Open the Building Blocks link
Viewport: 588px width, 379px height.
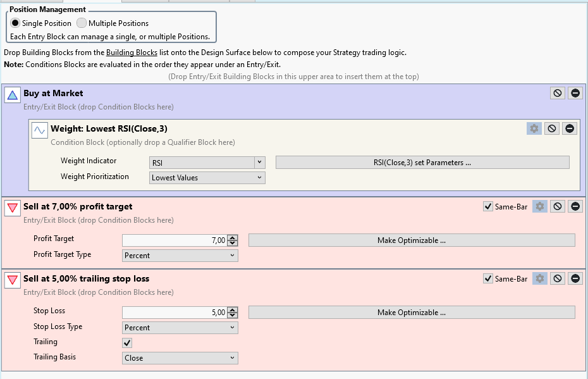pos(132,53)
